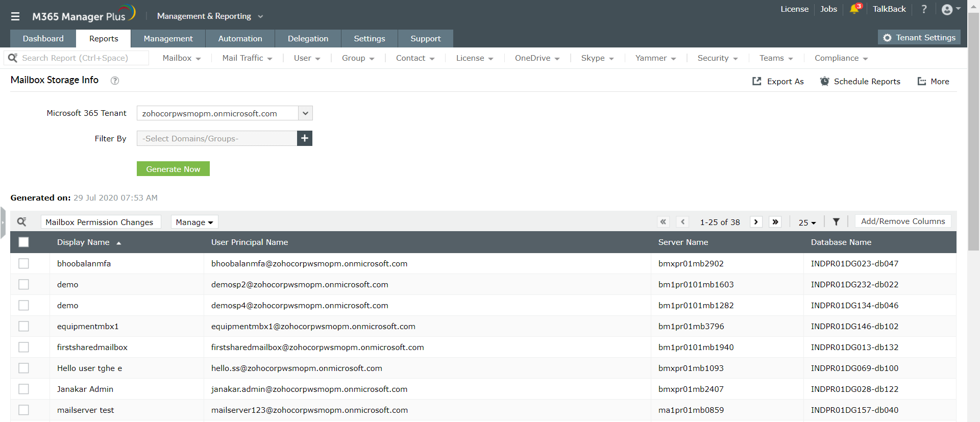Click the Search Report input field

click(82, 58)
